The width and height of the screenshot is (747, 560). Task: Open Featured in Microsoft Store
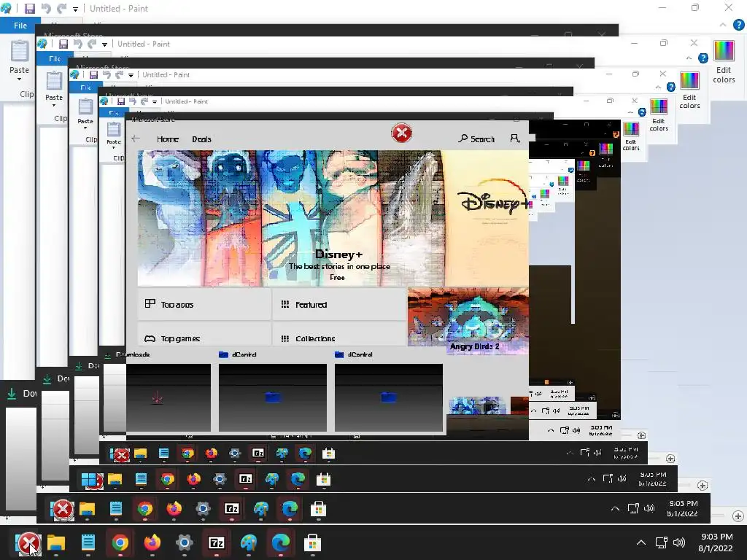click(x=338, y=304)
